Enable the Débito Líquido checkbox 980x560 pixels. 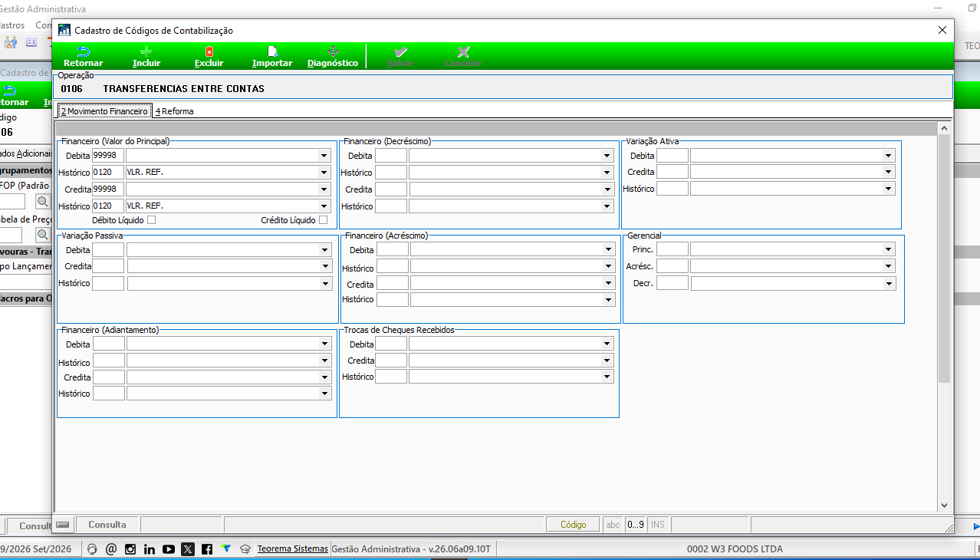click(x=152, y=220)
